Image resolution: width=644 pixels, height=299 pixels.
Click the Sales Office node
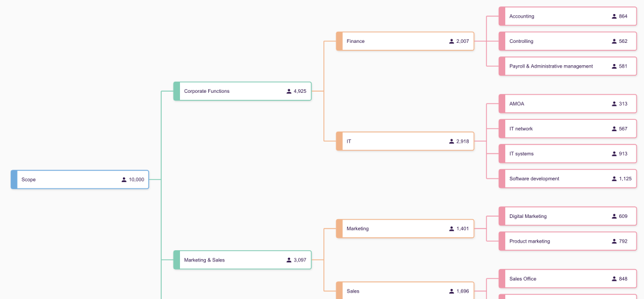[x=553, y=279]
